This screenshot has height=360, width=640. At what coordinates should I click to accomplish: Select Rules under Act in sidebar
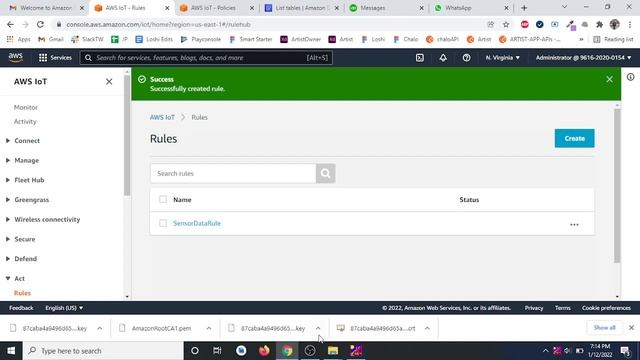(22, 293)
